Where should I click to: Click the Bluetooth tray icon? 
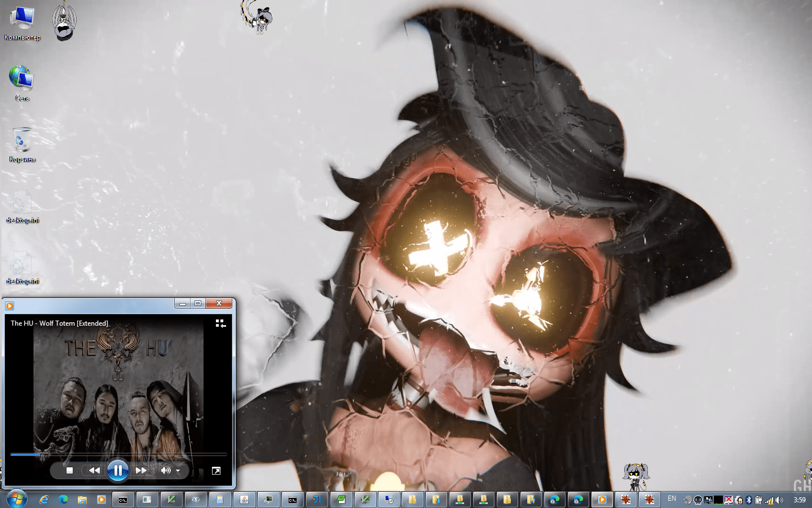coord(749,500)
